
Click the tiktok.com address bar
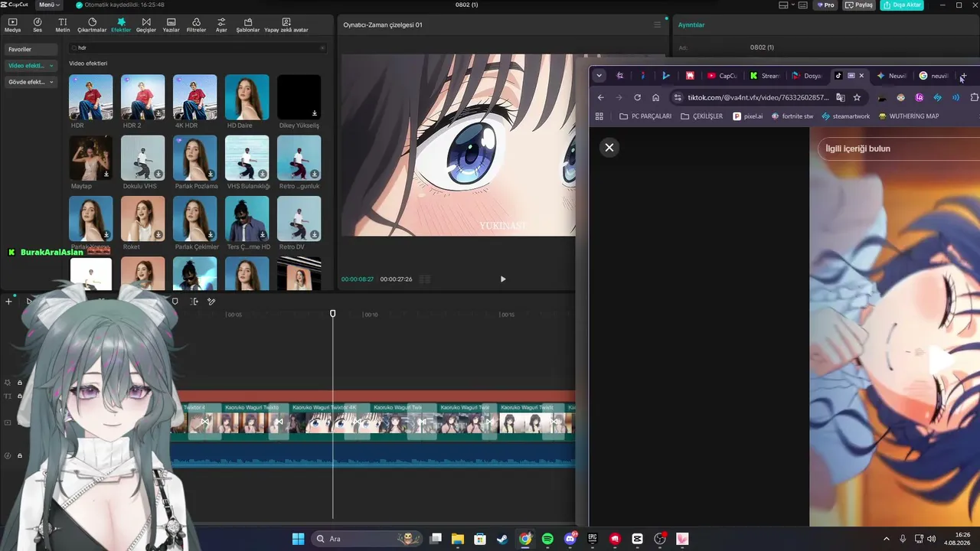pyautogui.click(x=759, y=97)
